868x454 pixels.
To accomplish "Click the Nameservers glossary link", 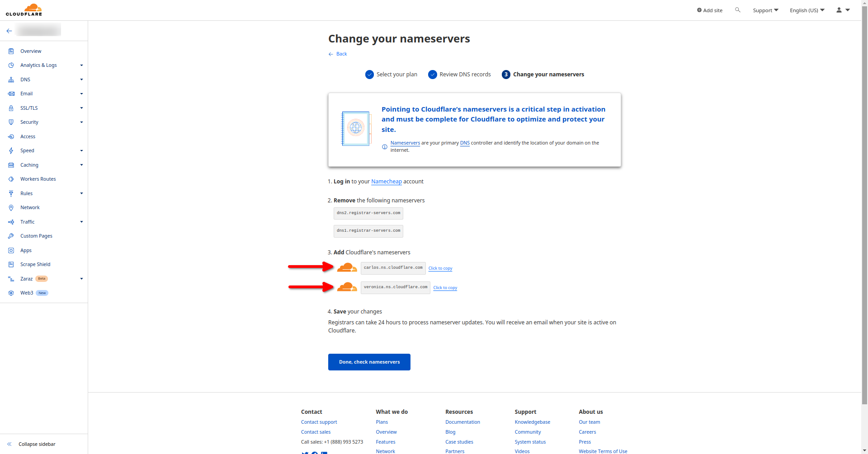I will (405, 143).
